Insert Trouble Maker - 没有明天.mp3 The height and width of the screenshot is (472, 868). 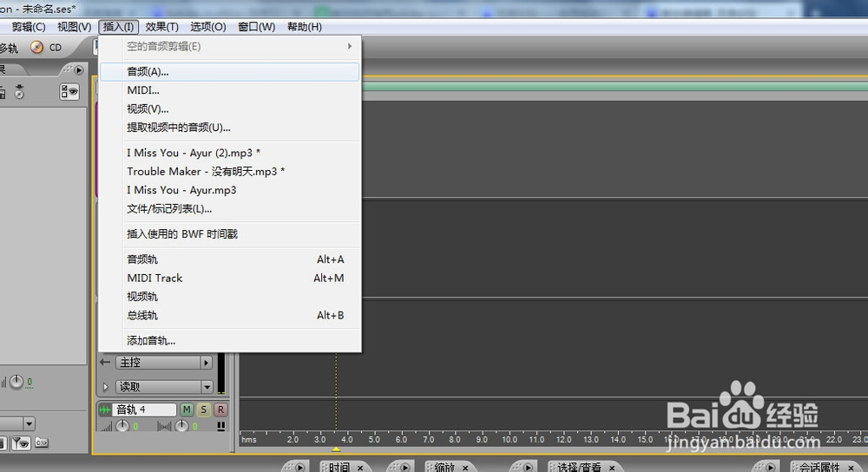(x=229, y=172)
